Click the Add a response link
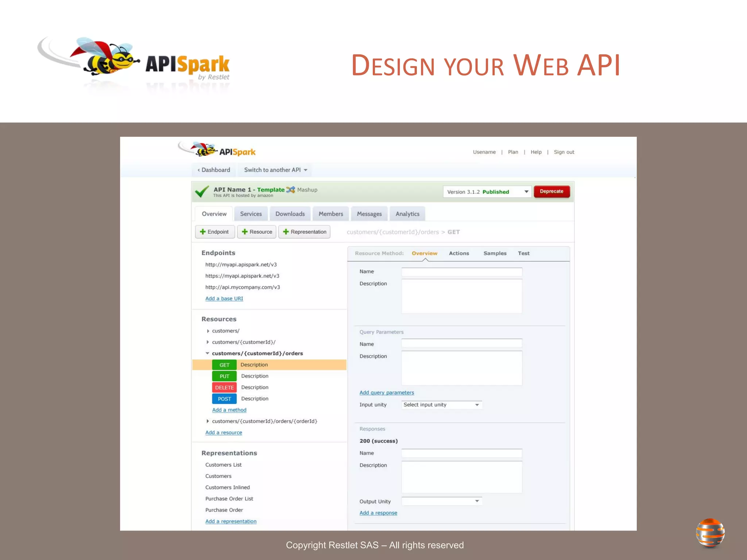 pos(378,513)
